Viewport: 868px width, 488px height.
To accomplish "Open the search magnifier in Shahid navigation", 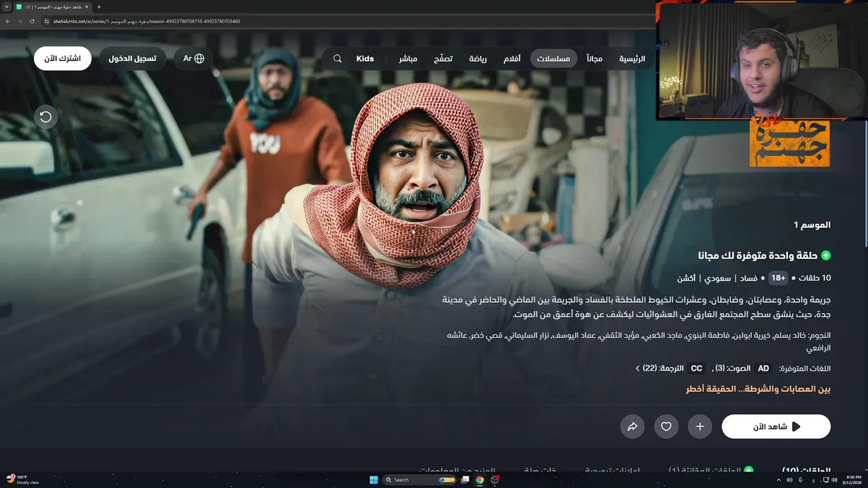I will [x=337, y=59].
